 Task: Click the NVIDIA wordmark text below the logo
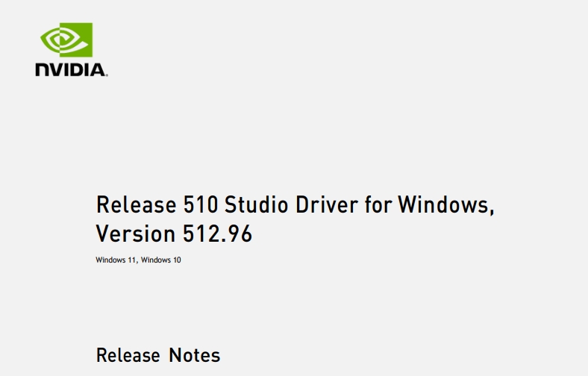(70, 70)
